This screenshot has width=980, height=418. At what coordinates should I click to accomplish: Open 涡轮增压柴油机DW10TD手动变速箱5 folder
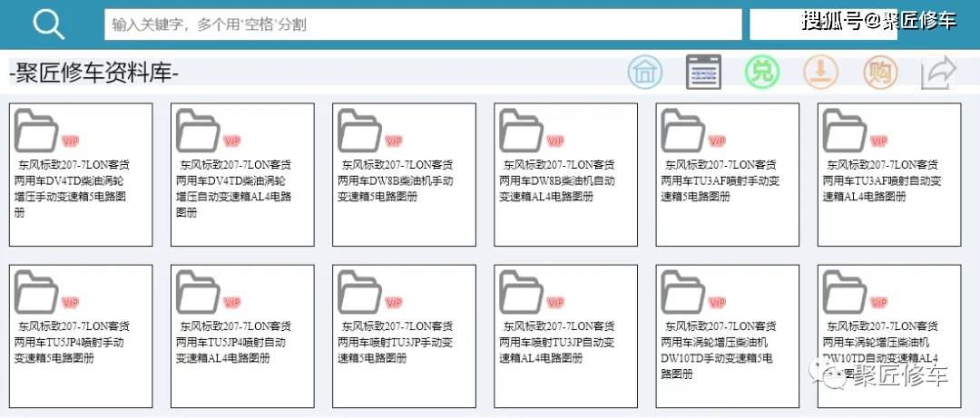tap(727, 336)
